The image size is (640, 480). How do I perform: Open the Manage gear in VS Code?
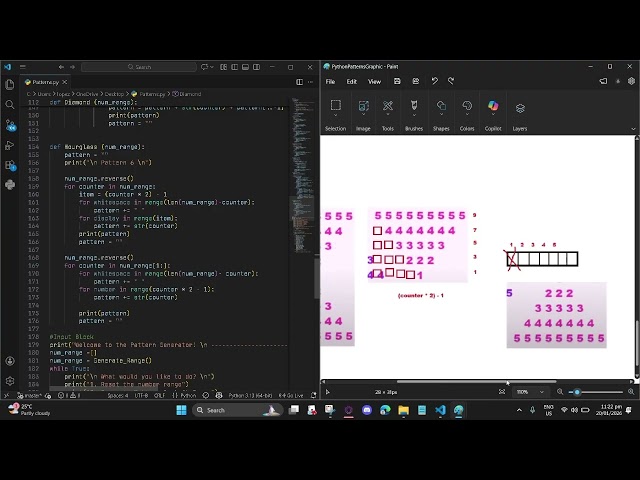pos(10,381)
